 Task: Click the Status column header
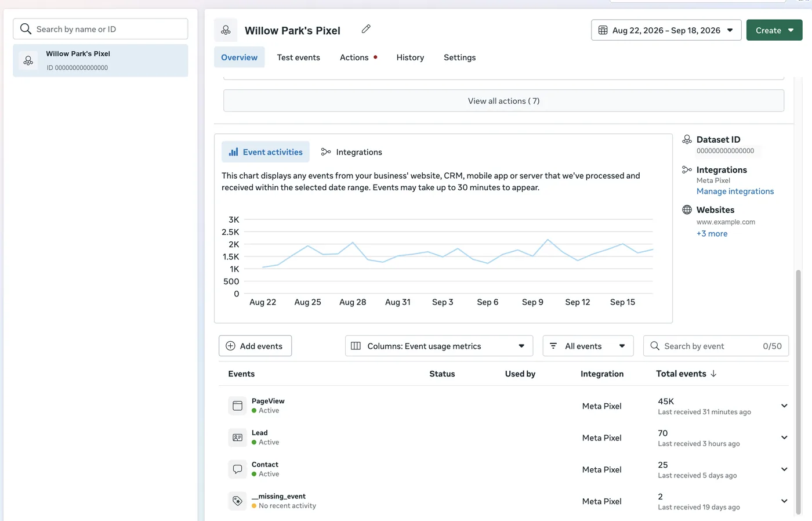[x=442, y=374]
